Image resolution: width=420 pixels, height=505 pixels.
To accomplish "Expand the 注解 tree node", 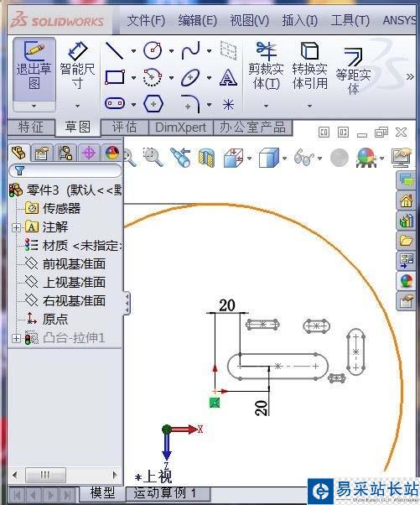I will [16, 227].
